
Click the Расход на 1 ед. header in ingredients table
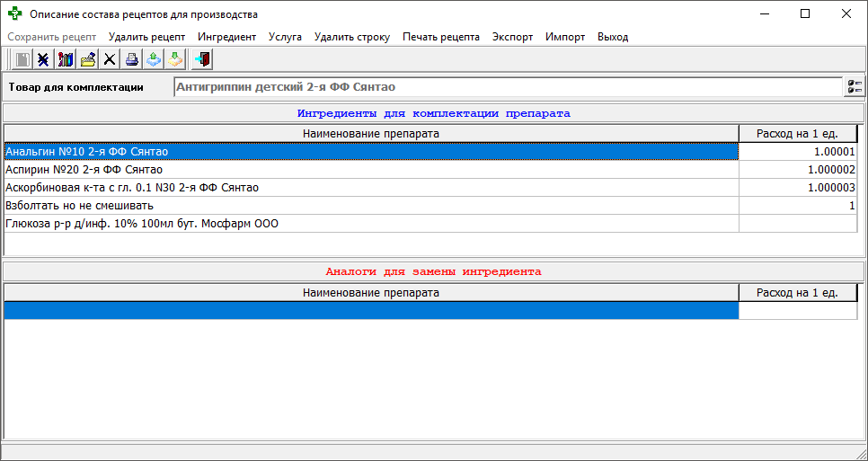(x=798, y=133)
